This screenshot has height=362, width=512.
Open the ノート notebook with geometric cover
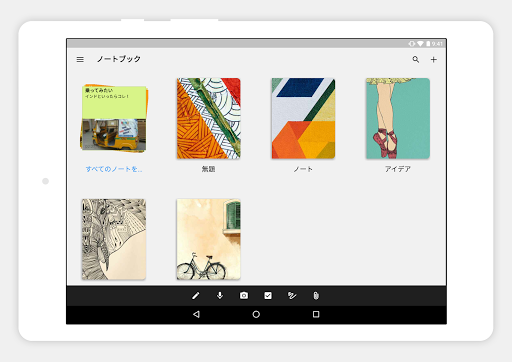pyautogui.click(x=303, y=118)
